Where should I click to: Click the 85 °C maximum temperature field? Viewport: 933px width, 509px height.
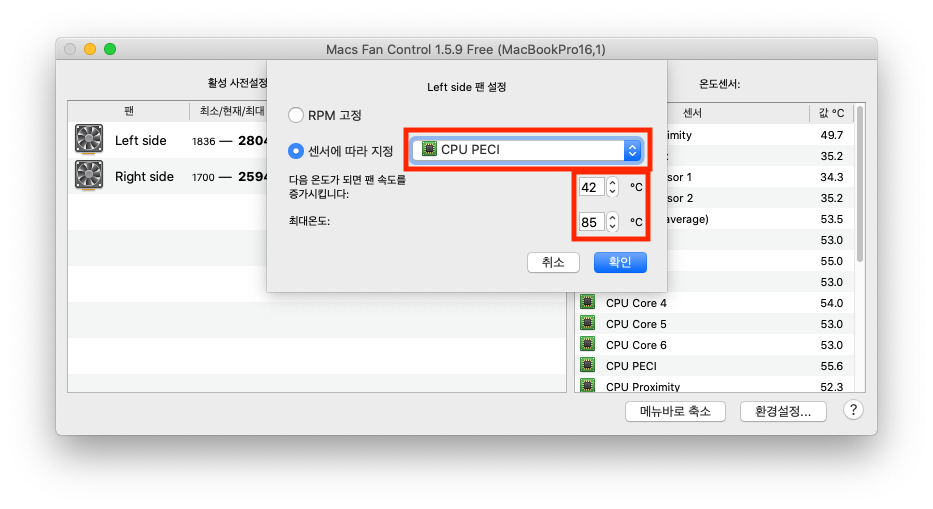click(x=591, y=222)
